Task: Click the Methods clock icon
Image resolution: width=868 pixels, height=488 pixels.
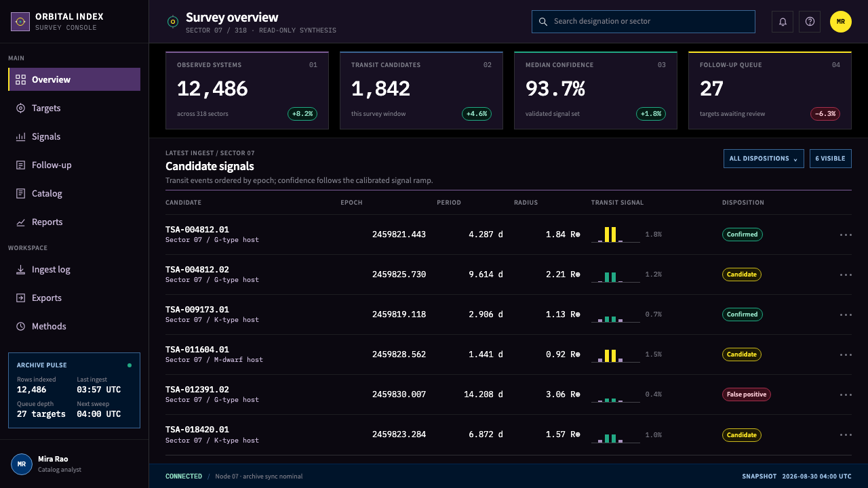Action: pyautogui.click(x=20, y=327)
